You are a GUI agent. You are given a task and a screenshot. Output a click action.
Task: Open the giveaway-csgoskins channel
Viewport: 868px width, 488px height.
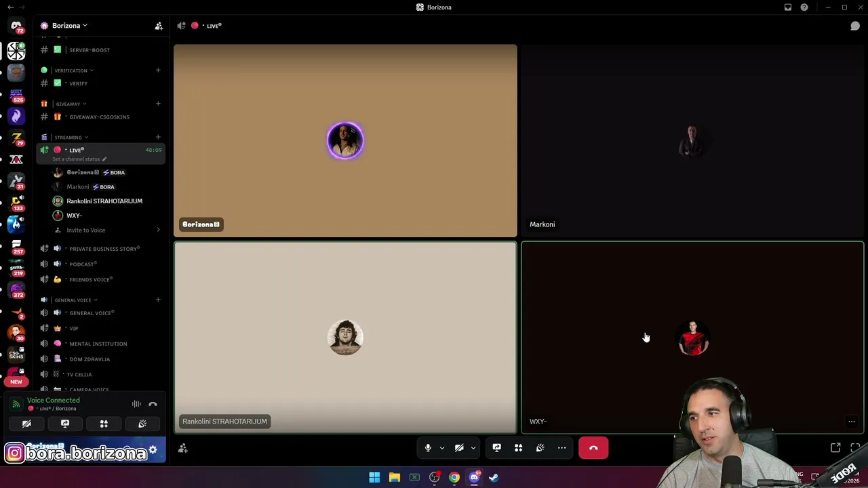tap(100, 117)
